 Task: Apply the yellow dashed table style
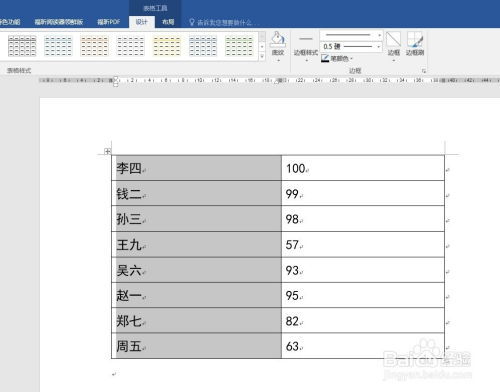(167, 46)
